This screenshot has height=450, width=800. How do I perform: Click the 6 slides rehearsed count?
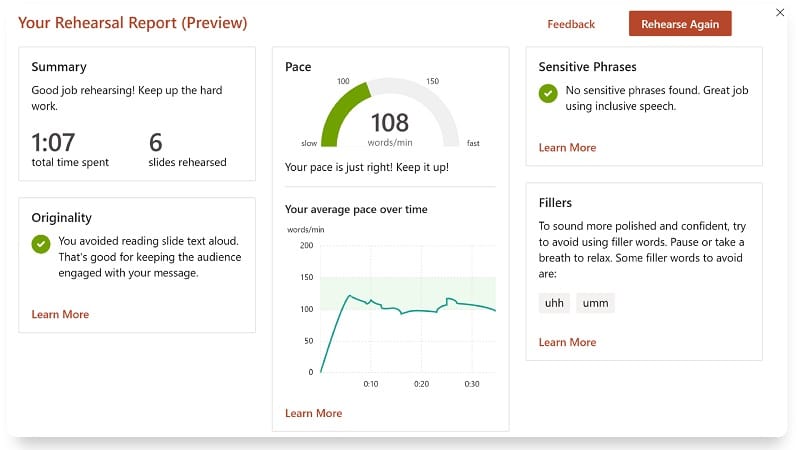156,142
